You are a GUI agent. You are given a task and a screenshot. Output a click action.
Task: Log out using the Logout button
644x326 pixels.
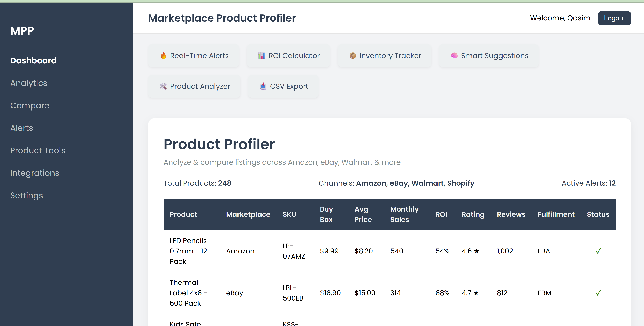[614, 18]
